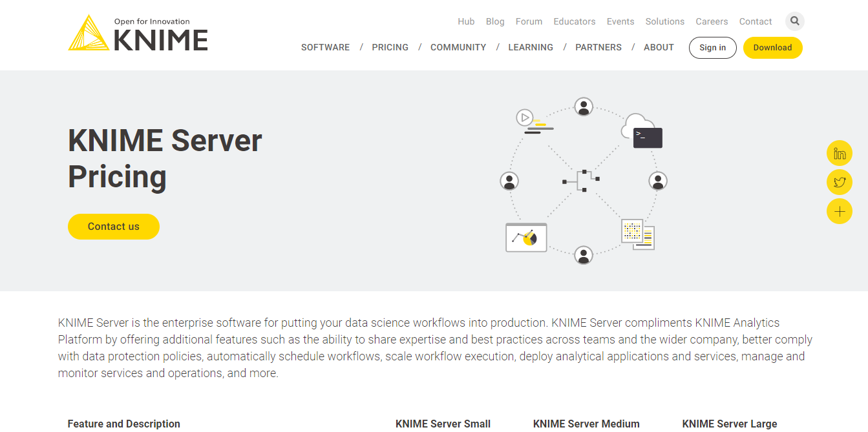Click the Sign in button

[713, 48]
